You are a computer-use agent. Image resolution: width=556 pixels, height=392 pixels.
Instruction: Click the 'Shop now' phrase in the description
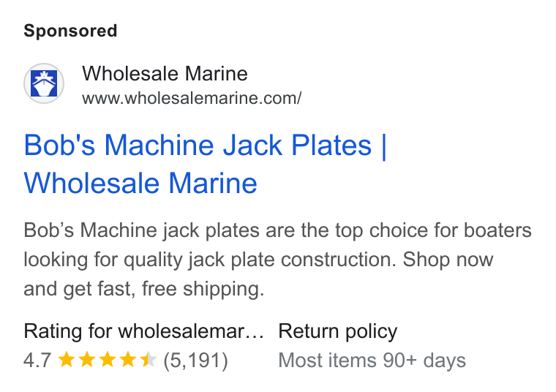448,260
